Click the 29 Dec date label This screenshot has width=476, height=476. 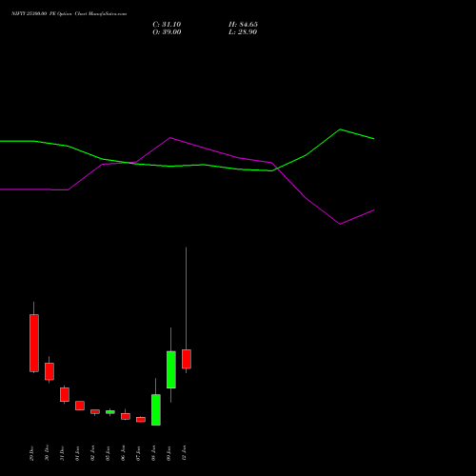[31, 453]
